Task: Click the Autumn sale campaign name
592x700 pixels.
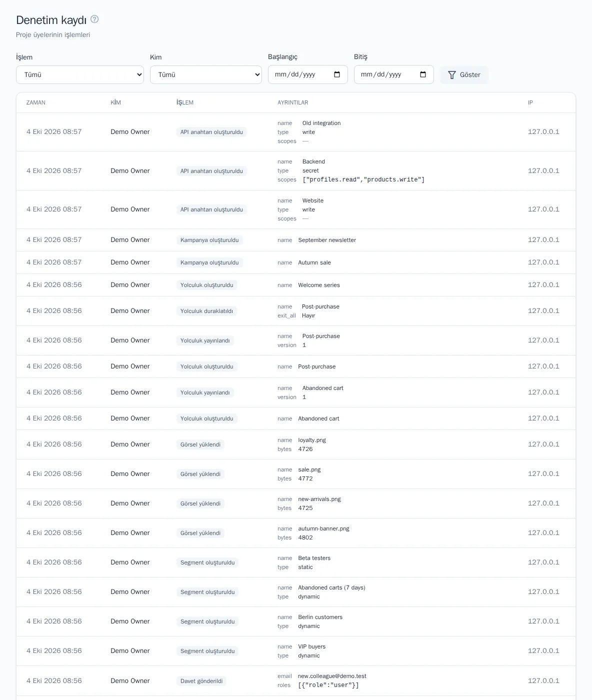Action: (x=314, y=262)
